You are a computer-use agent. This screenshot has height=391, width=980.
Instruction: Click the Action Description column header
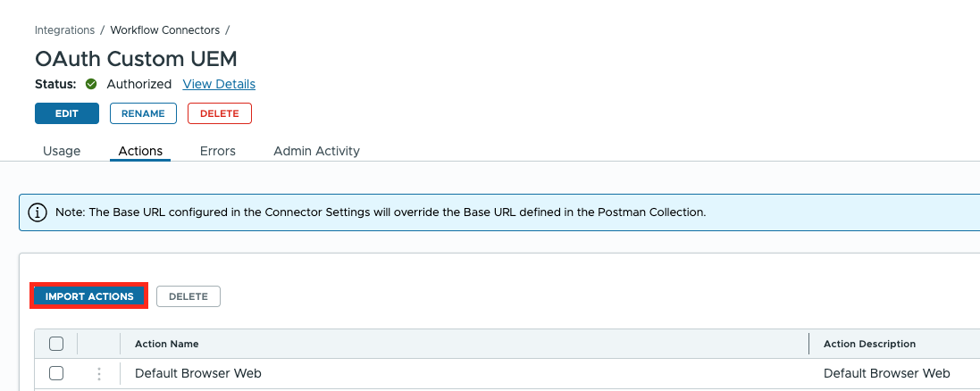[x=869, y=344]
